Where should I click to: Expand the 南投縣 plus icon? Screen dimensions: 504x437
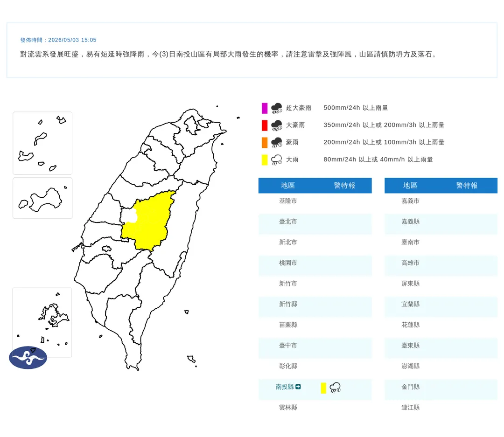[298, 387]
